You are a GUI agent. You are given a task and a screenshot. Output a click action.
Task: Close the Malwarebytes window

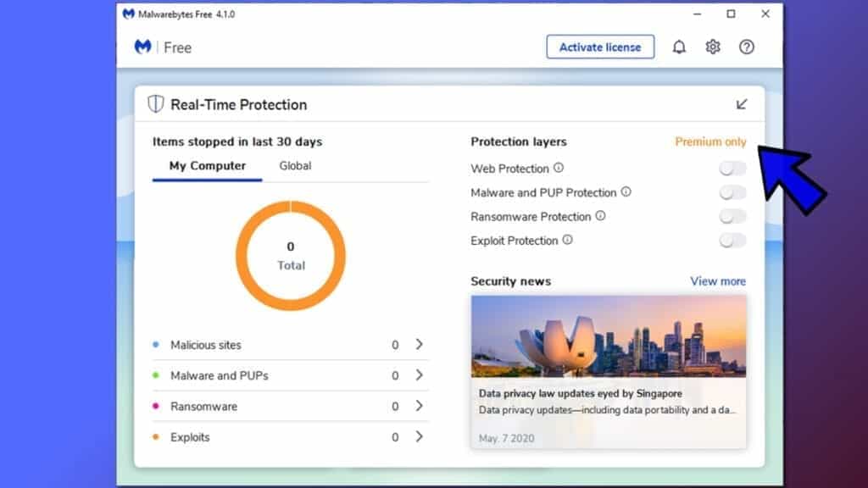point(765,14)
